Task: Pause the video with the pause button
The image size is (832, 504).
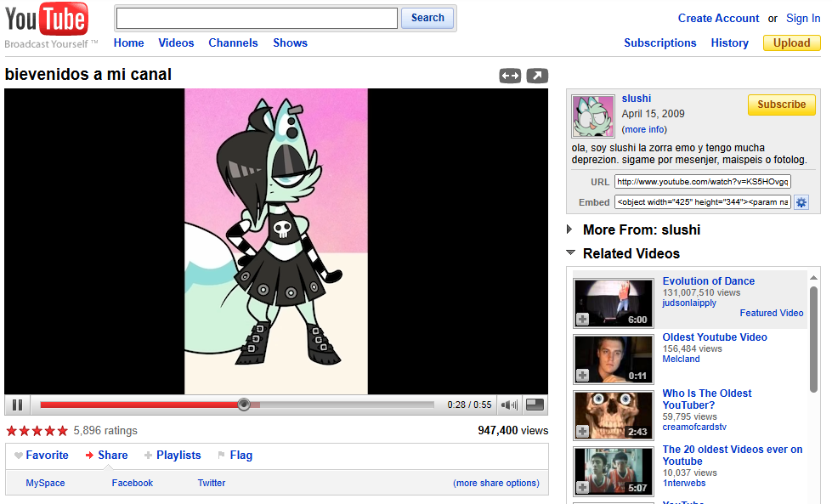Action: [17, 405]
